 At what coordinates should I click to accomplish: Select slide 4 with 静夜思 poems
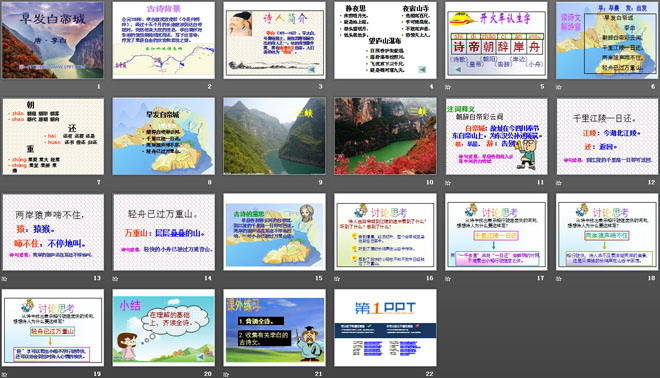[x=385, y=40]
